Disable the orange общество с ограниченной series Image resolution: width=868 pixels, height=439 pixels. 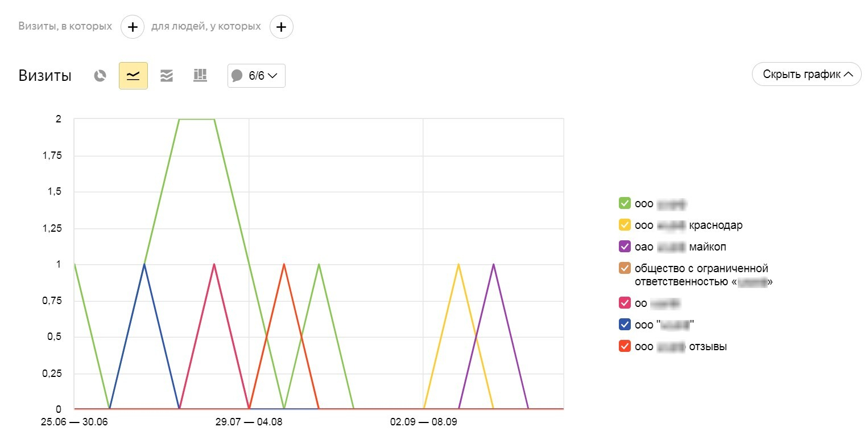[x=624, y=268]
